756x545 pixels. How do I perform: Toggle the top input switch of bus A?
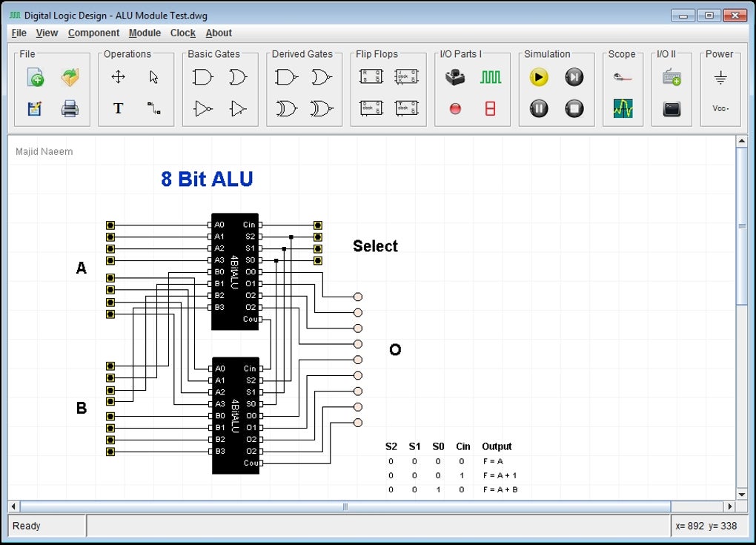(109, 225)
